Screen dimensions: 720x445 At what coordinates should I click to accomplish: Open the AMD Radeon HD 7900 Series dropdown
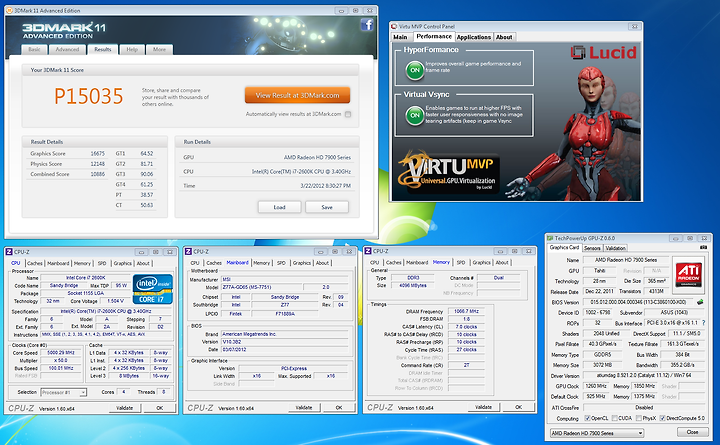pos(597,433)
